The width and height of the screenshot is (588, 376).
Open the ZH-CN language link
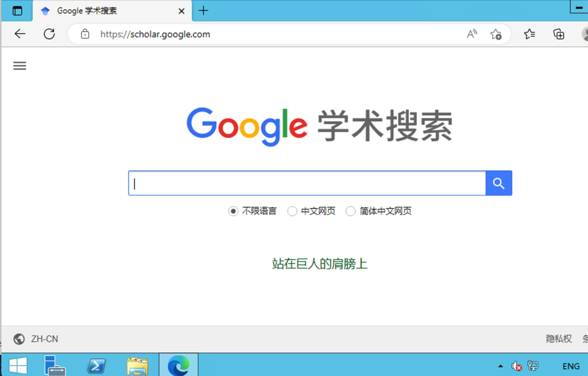[x=45, y=339]
